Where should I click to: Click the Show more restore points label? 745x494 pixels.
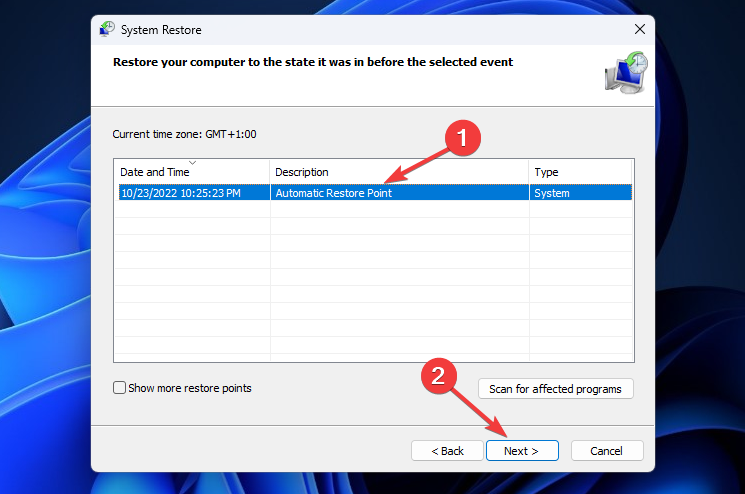(190, 388)
